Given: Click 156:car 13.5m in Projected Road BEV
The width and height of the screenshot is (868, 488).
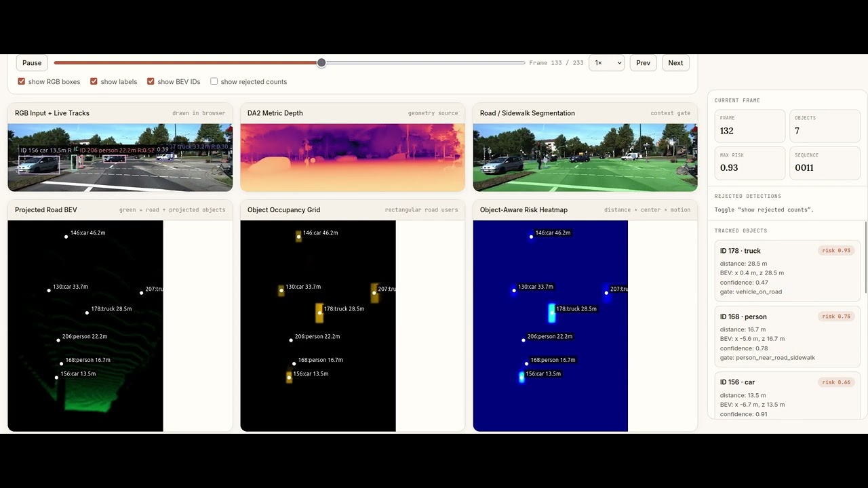Looking at the screenshot, I should click(x=78, y=374).
